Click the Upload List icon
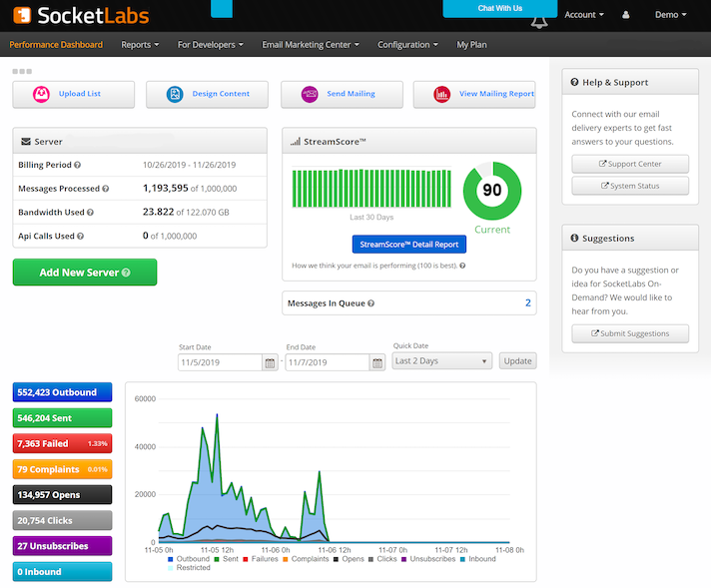711x588 pixels. tap(42, 94)
